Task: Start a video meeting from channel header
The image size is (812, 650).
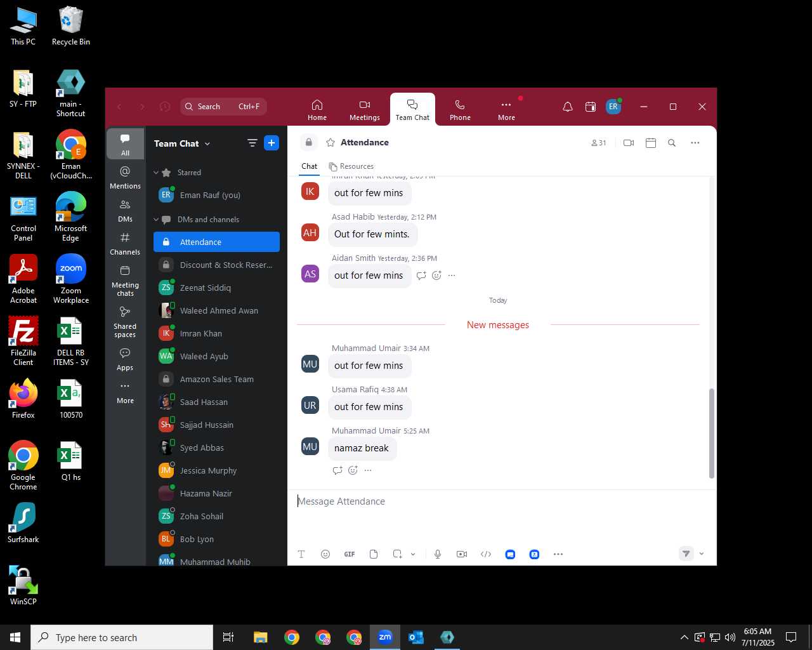Action: 629,143
